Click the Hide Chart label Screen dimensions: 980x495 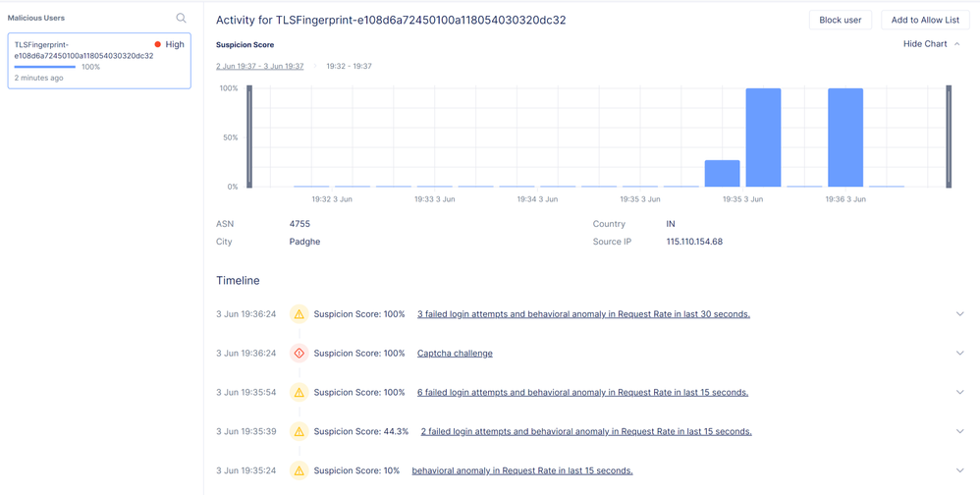925,44
